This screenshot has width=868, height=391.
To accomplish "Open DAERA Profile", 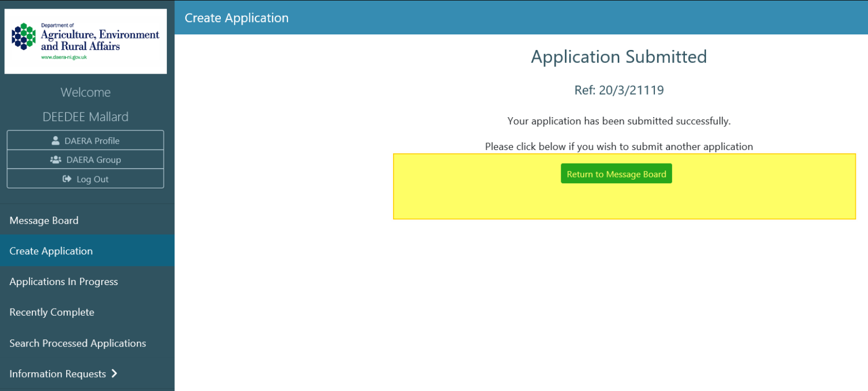I will pyautogui.click(x=86, y=140).
